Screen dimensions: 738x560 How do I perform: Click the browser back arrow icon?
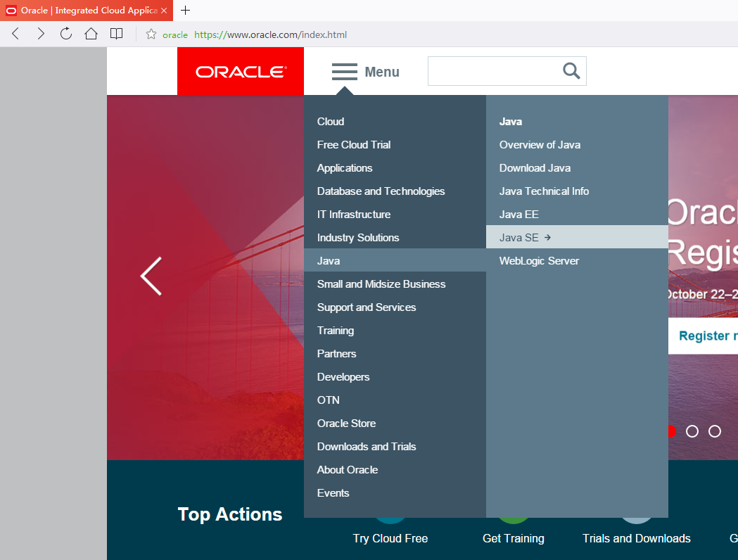pos(15,34)
